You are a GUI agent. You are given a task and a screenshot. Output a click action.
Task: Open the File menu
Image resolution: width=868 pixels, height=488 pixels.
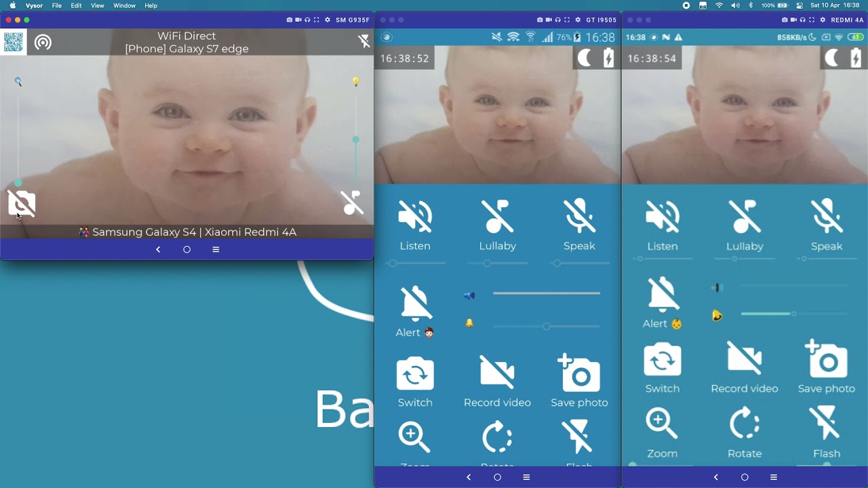57,5
